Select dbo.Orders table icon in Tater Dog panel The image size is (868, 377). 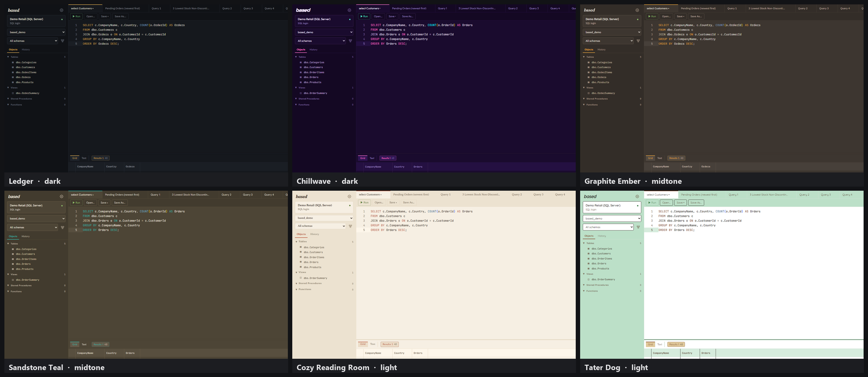589,264
